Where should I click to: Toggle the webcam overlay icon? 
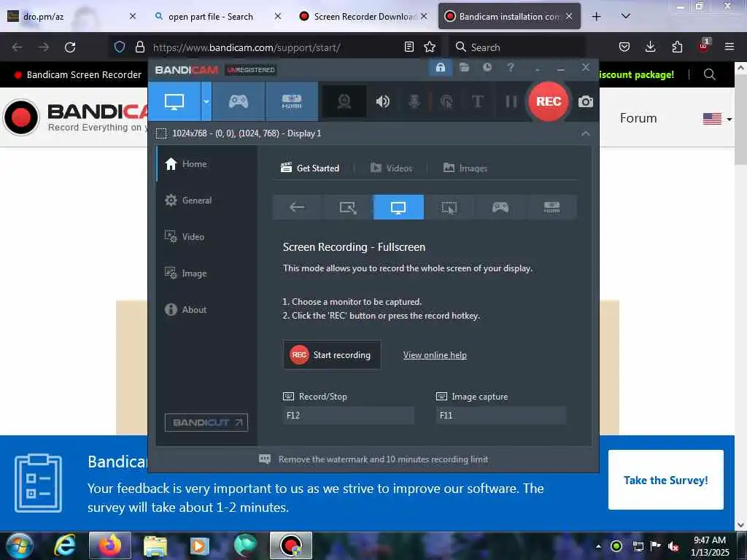[344, 101]
